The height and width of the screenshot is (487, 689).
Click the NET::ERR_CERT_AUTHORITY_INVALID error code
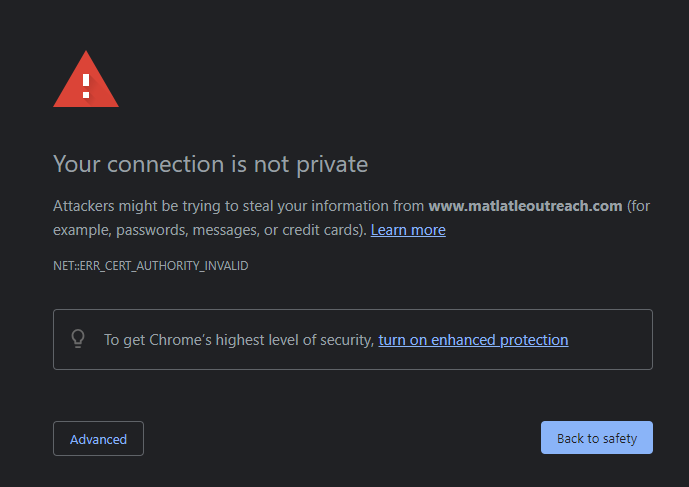click(x=150, y=266)
